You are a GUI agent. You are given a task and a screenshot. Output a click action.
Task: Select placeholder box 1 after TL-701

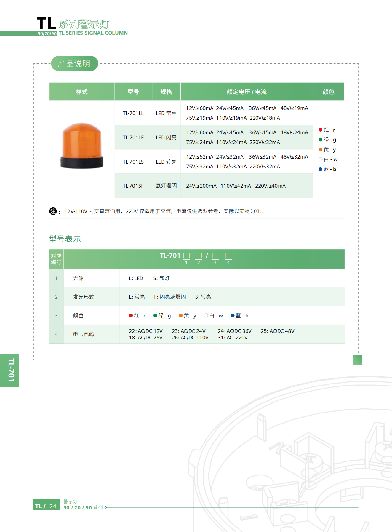coord(186,255)
